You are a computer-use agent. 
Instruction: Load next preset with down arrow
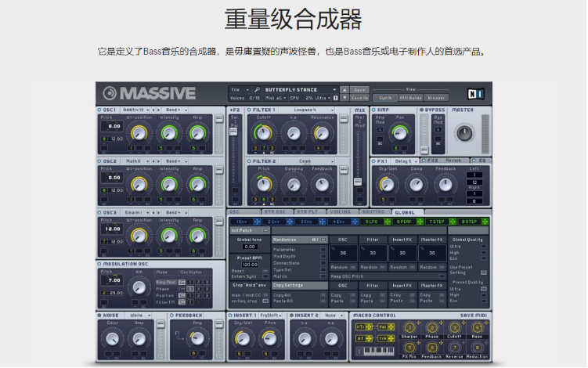pyautogui.click(x=345, y=98)
